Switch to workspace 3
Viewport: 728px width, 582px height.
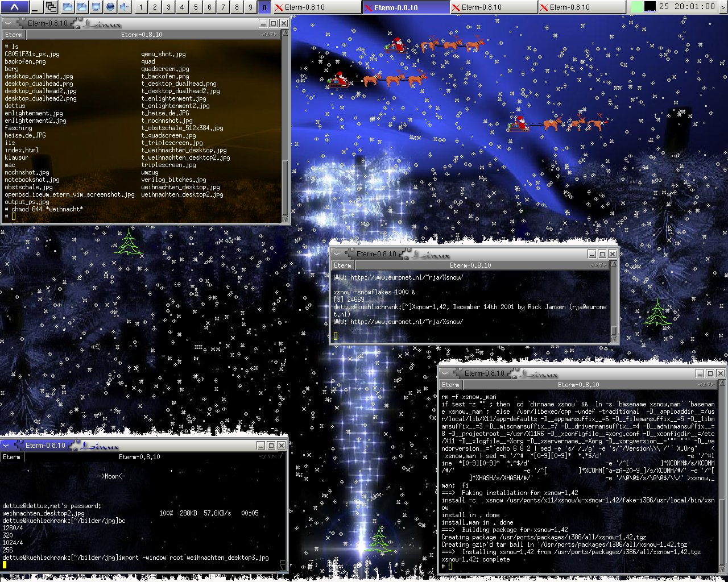click(x=168, y=7)
